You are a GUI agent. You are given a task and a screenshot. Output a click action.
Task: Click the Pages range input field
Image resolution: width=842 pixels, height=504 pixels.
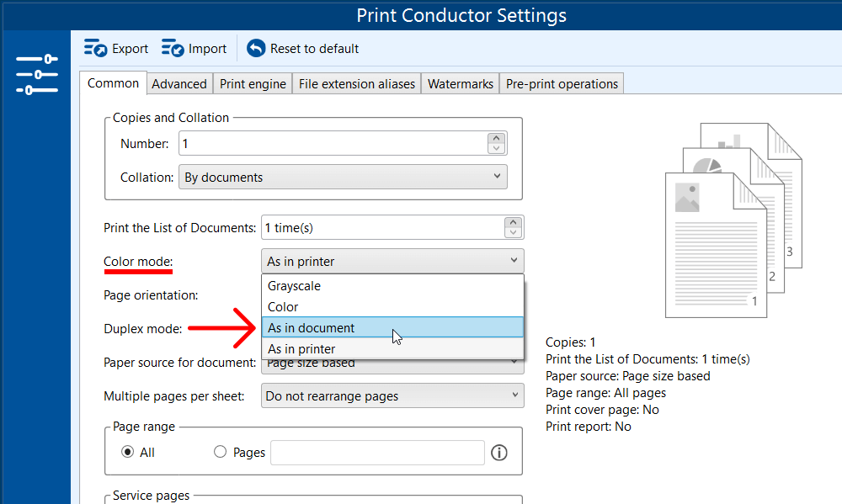tap(377, 453)
